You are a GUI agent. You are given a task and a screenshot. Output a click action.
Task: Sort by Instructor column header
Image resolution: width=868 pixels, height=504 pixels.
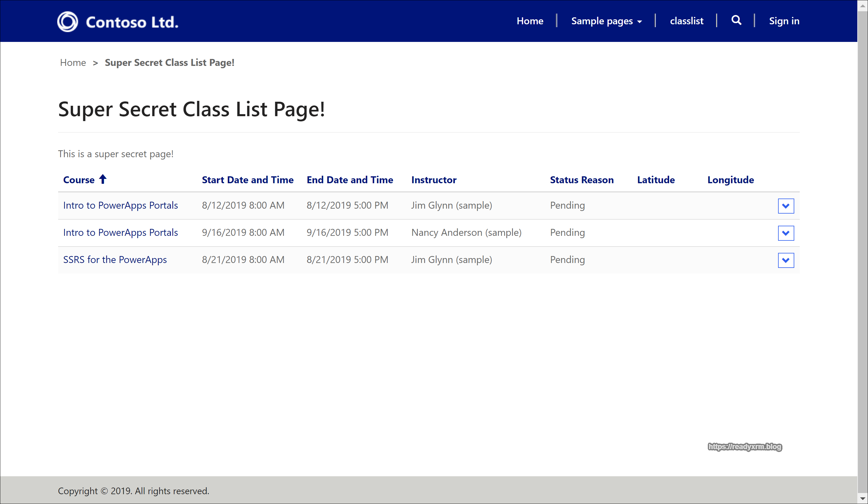click(x=434, y=180)
